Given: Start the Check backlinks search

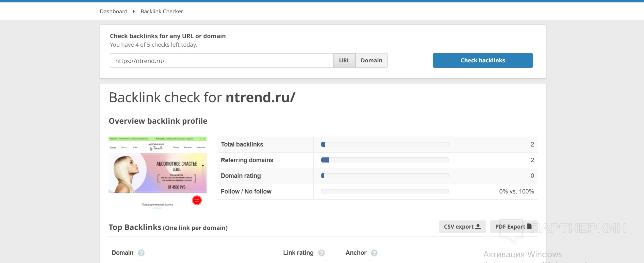Looking at the screenshot, I should [x=483, y=60].
